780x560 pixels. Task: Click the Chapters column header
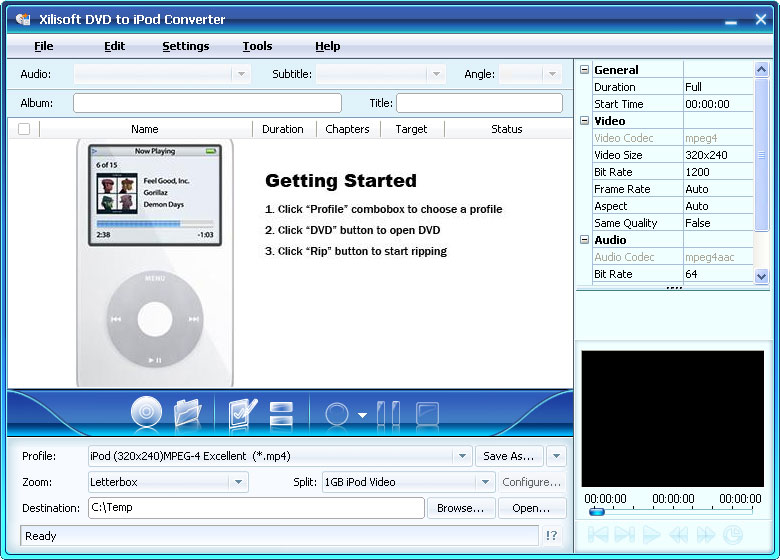pos(348,129)
